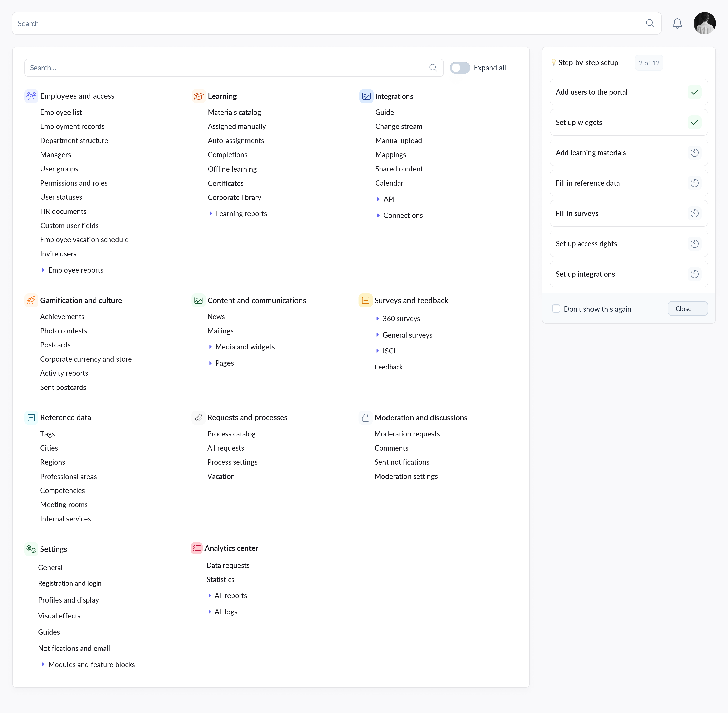Expand Media and widgets
Screen dimensions: 728x713
pos(210,347)
